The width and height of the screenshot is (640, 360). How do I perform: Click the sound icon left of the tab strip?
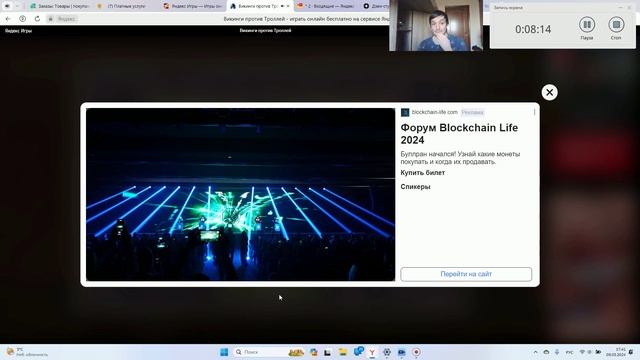click(7, 6)
